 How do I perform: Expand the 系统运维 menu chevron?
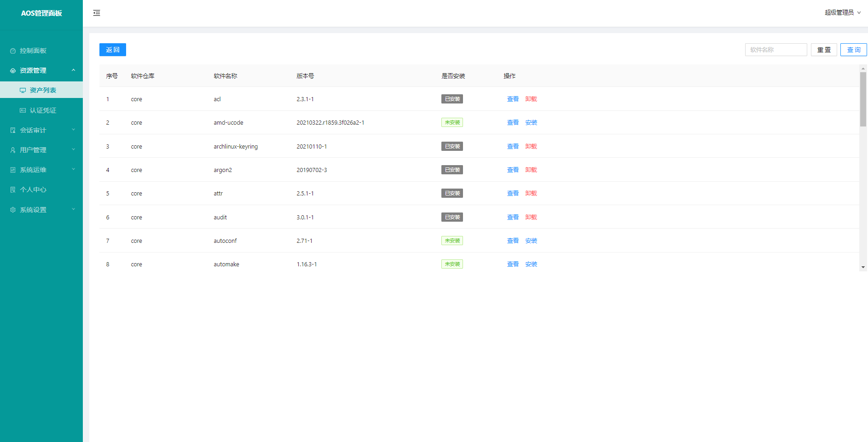click(x=73, y=170)
